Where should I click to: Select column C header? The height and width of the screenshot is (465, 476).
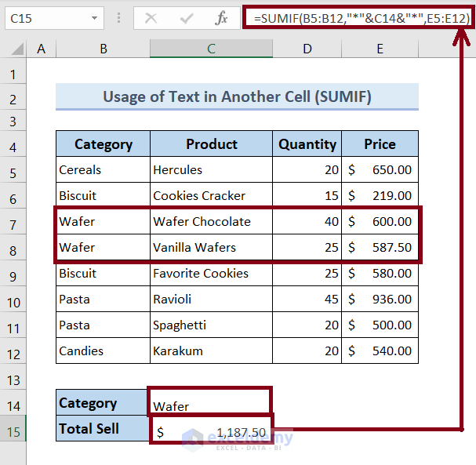pyautogui.click(x=211, y=49)
